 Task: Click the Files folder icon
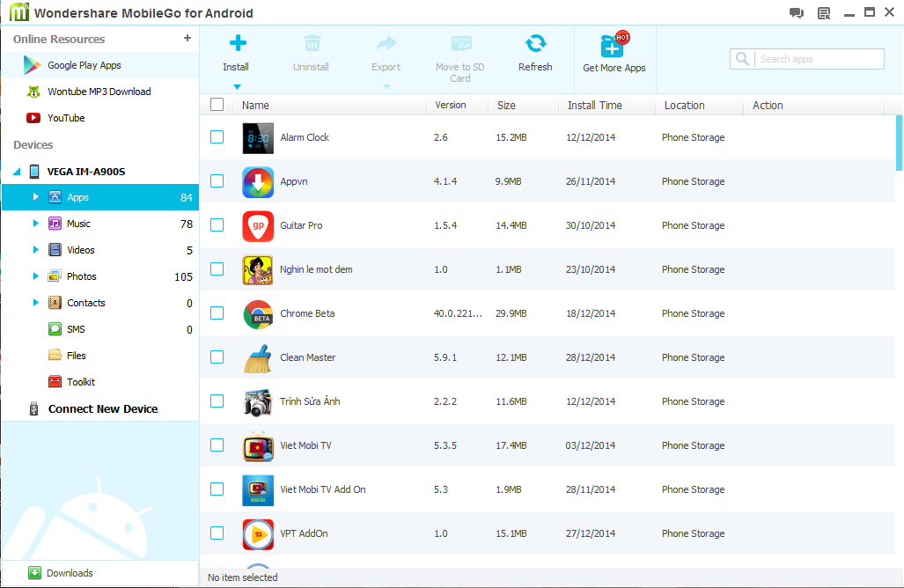tap(55, 355)
